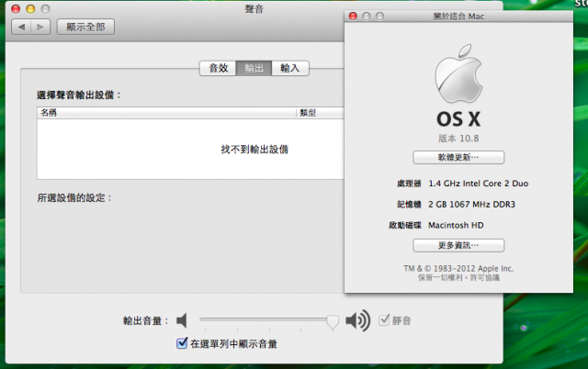Viewport: 588px width, 369px height.
Task: Open the 許可協議 license link
Action: (x=485, y=277)
